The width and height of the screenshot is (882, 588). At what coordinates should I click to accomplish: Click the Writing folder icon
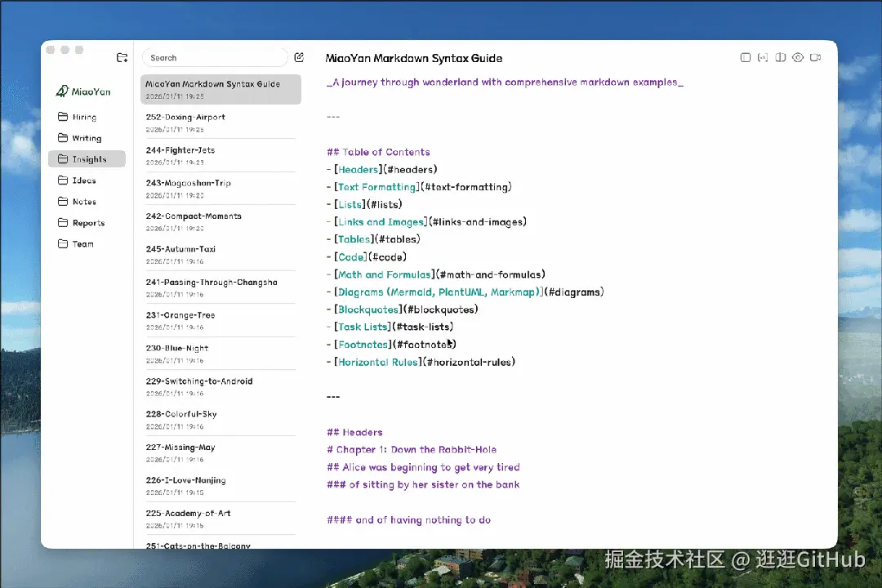tap(63, 138)
